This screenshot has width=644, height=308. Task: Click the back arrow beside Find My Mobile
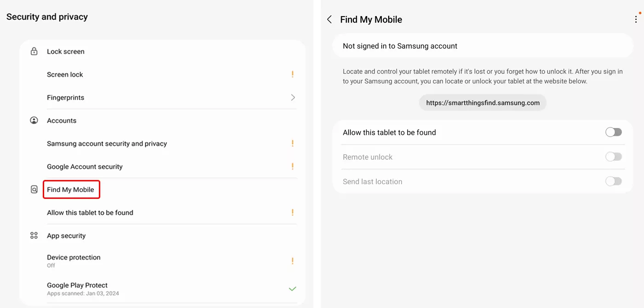pyautogui.click(x=329, y=19)
